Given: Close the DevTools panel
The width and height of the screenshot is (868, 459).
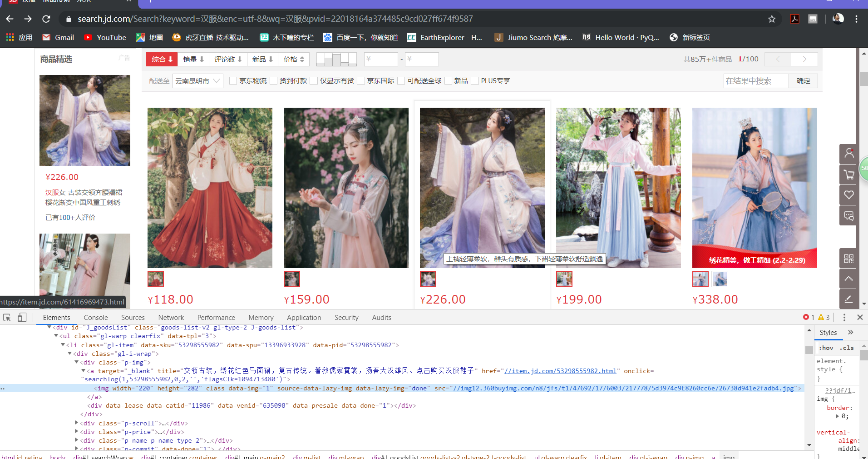Looking at the screenshot, I should pyautogui.click(x=860, y=317).
